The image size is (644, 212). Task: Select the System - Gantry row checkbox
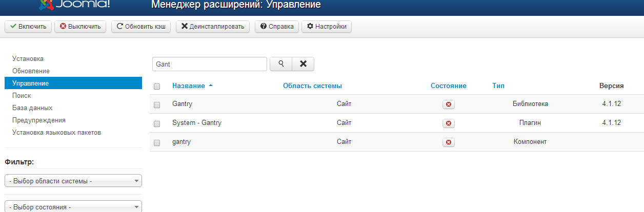coord(157,123)
